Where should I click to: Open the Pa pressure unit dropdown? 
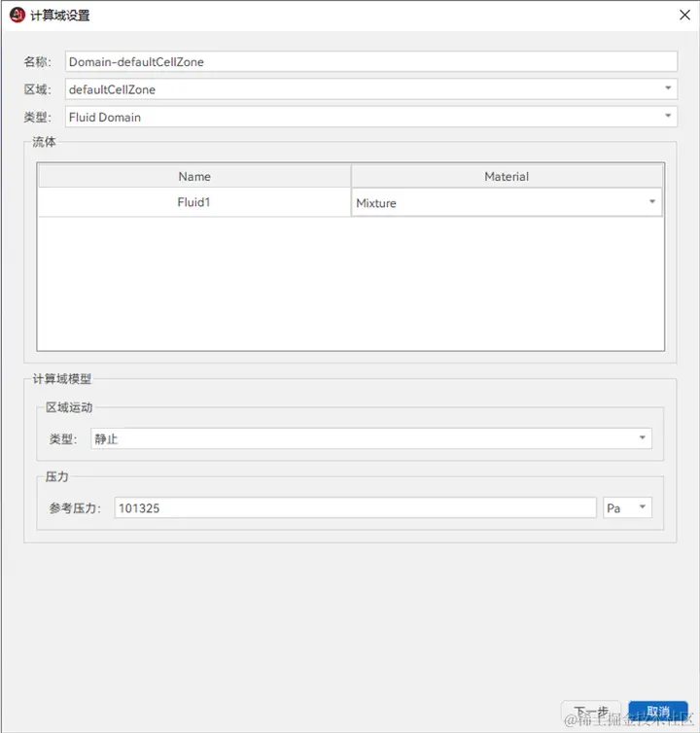(x=627, y=507)
